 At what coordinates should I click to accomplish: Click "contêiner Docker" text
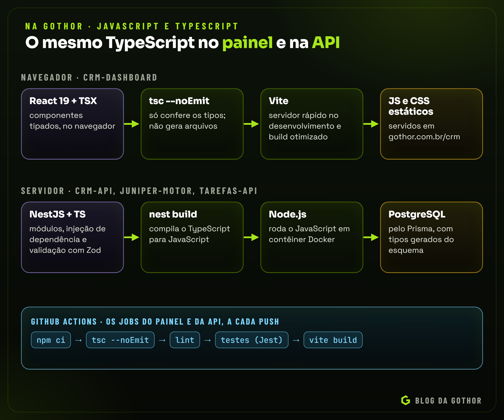[302, 239]
